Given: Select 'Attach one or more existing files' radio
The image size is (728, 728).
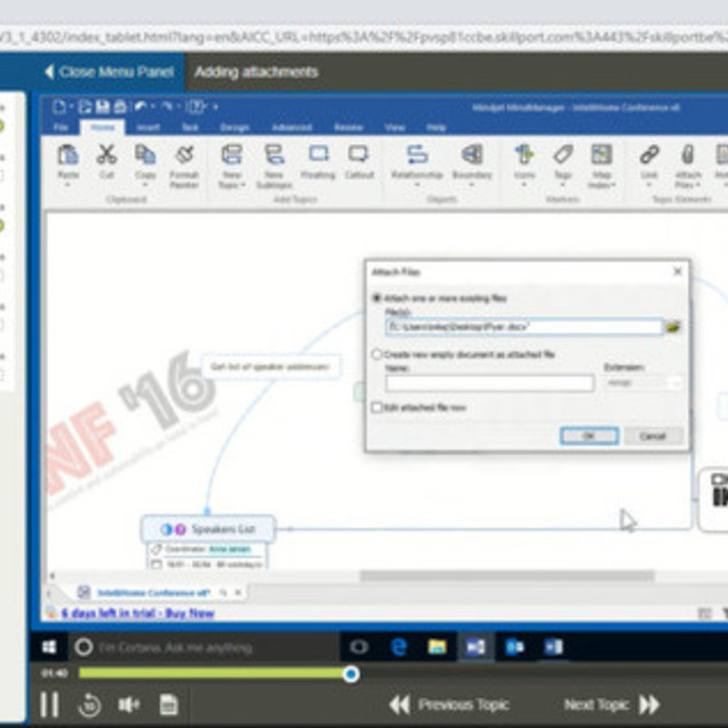Looking at the screenshot, I should [377, 298].
